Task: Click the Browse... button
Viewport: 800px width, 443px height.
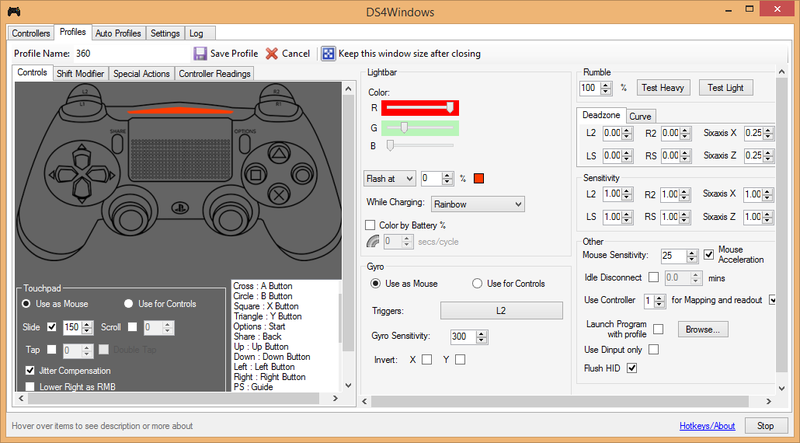Action: pyautogui.click(x=703, y=330)
